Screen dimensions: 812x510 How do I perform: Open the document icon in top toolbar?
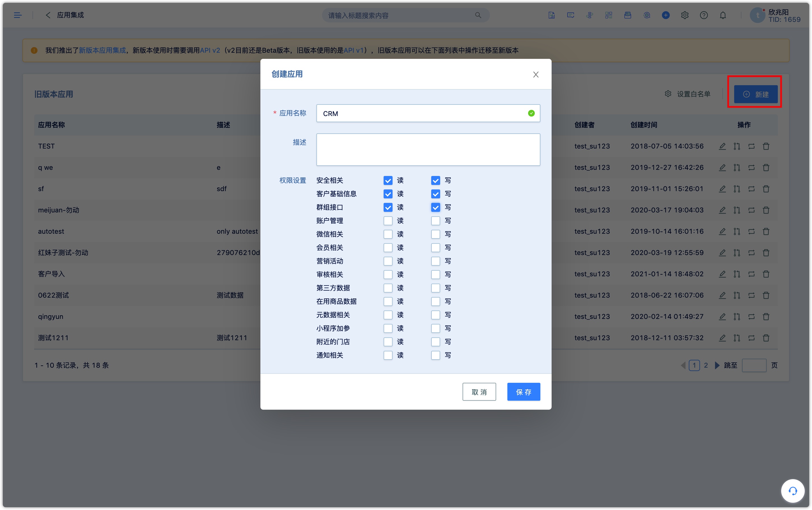point(552,15)
